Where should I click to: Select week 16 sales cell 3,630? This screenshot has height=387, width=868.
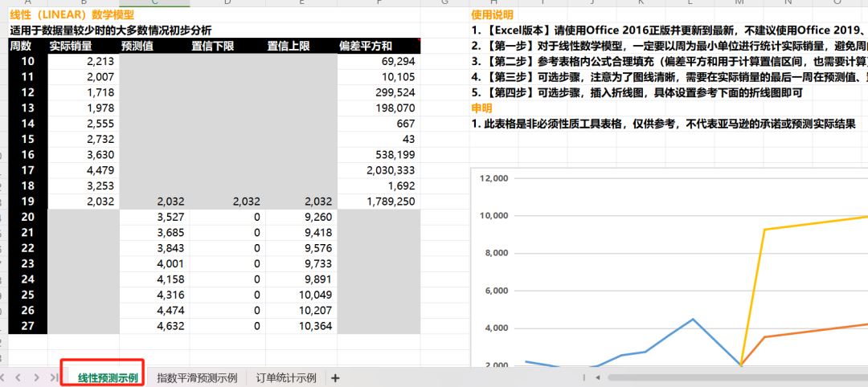(84, 155)
